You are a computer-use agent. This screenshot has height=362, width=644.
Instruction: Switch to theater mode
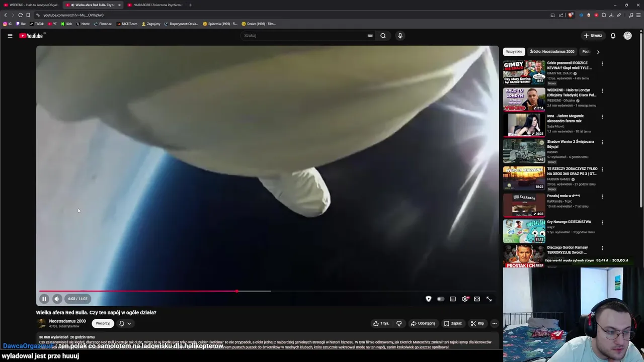[477, 299]
